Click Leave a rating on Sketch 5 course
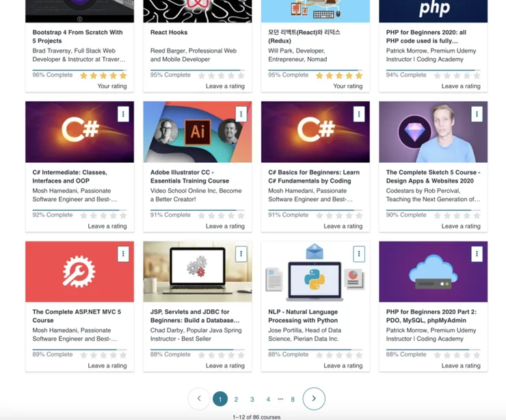Image resolution: width=506 pixels, height=420 pixels. [x=461, y=226]
